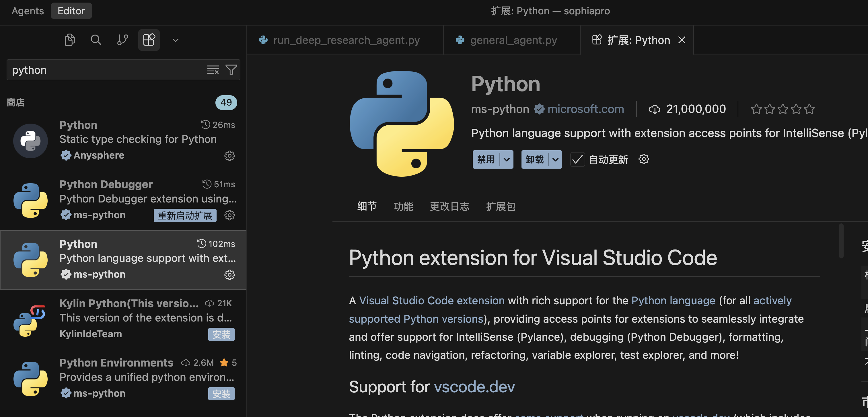Image resolution: width=868 pixels, height=417 pixels.
Task: Click the Anysphere publisher name
Action: click(99, 155)
